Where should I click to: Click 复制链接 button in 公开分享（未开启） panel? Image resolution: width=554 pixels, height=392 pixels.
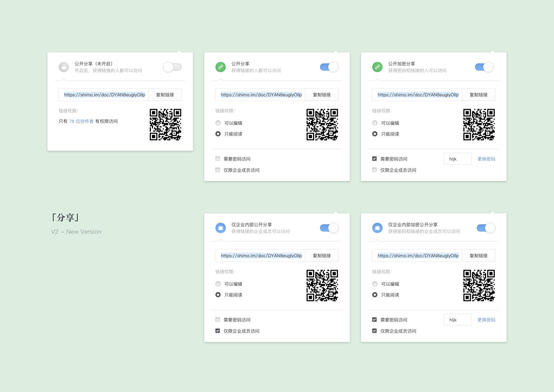click(165, 95)
